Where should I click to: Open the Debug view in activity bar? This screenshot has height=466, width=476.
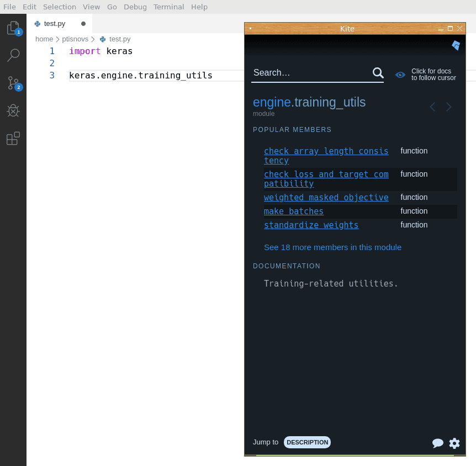click(x=13, y=111)
